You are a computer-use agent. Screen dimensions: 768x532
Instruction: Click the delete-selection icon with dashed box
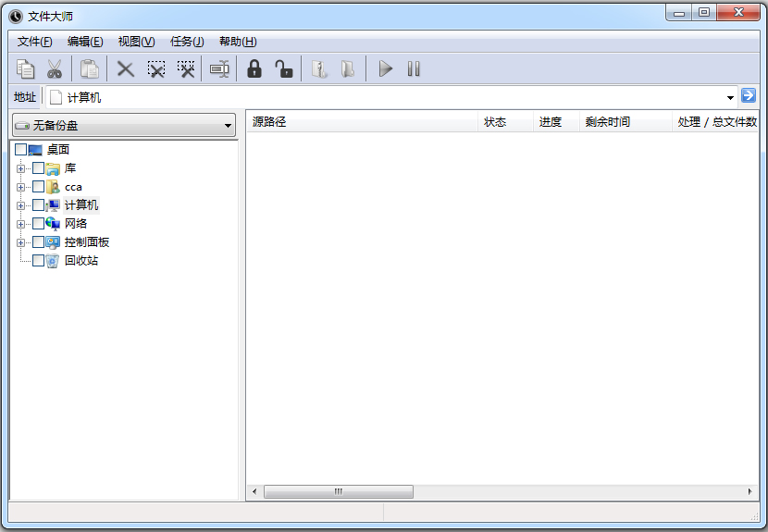coord(156,69)
